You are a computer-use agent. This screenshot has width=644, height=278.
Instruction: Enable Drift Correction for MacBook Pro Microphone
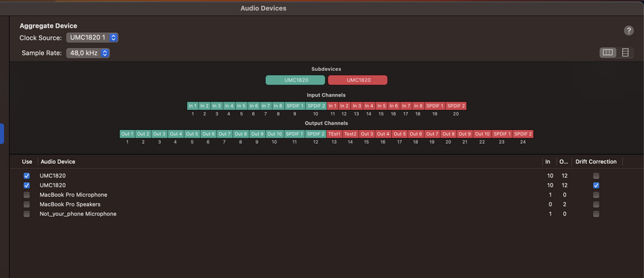tap(596, 195)
